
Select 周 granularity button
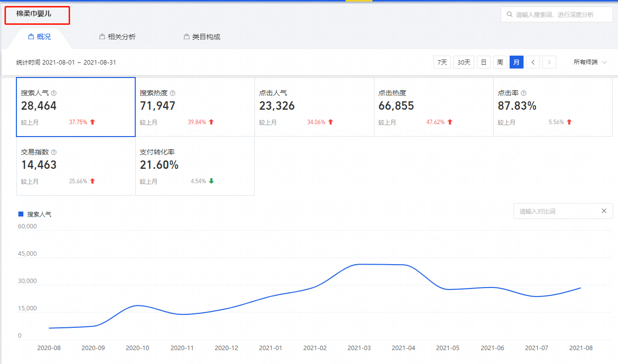tap(500, 63)
